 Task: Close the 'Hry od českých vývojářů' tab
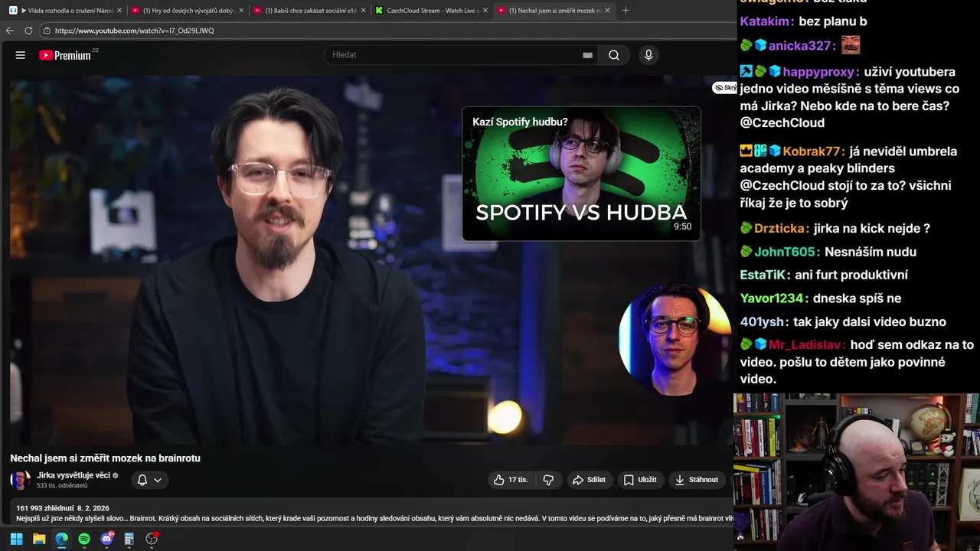pos(241,11)
